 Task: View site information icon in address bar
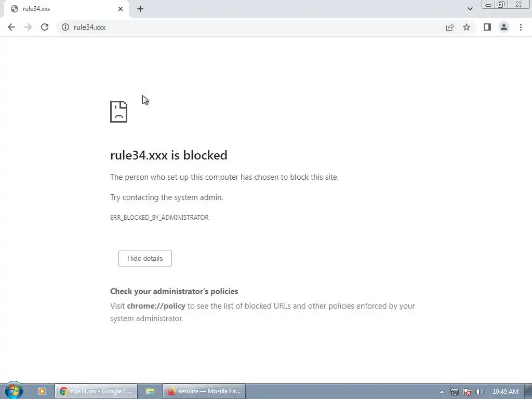65,27
